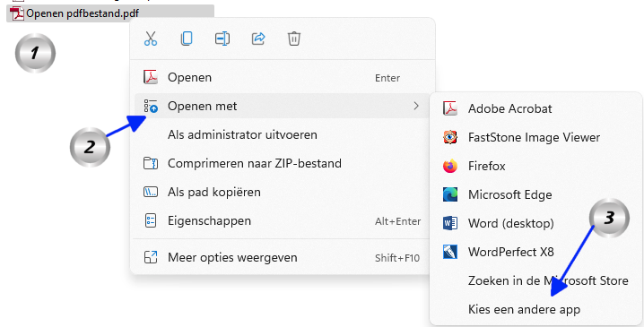644x327 pixels.
Task: Select Als pad kopiëren
Action: tap(283, 192)
